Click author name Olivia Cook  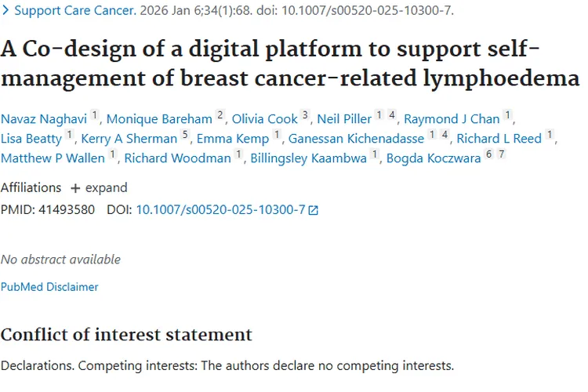(266, 119)
